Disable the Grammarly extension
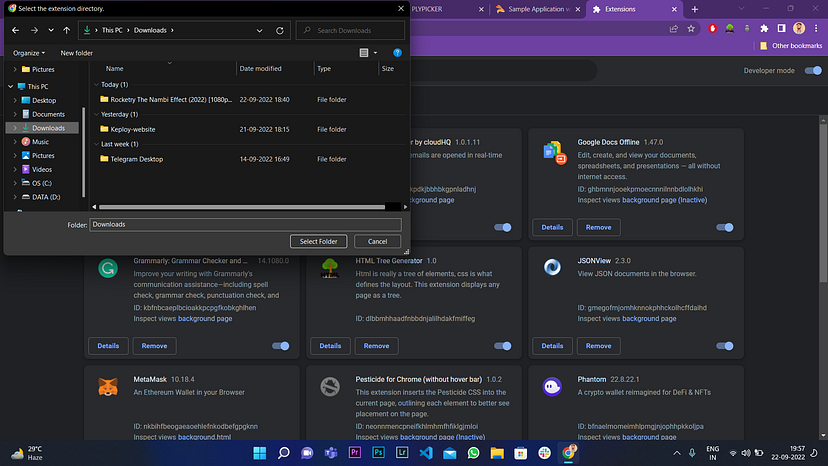 pyautogui.click(x=281, y=346)
